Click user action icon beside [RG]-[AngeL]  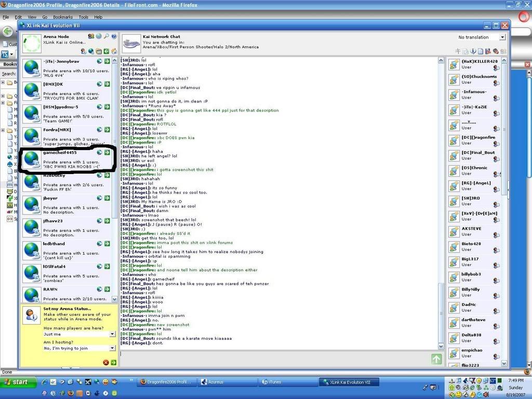496,189
